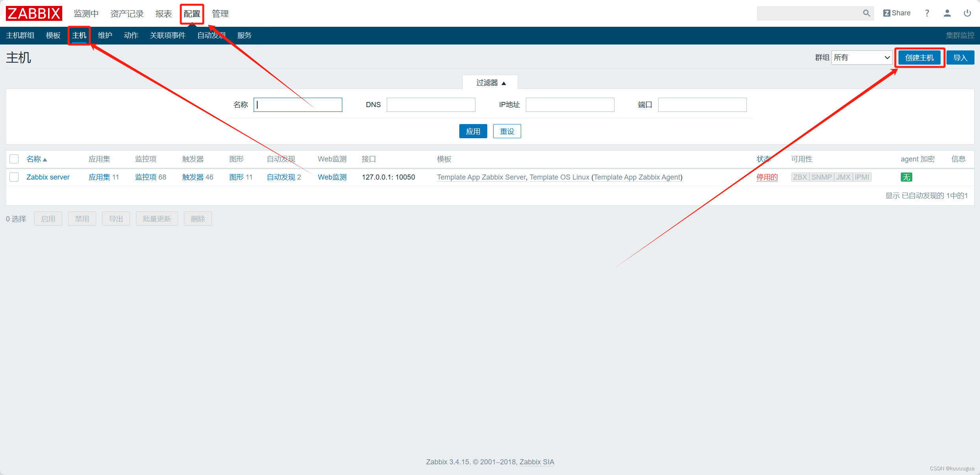Open the 群组 group dropdown
The image size is (980, 475).
coord(862,58)
